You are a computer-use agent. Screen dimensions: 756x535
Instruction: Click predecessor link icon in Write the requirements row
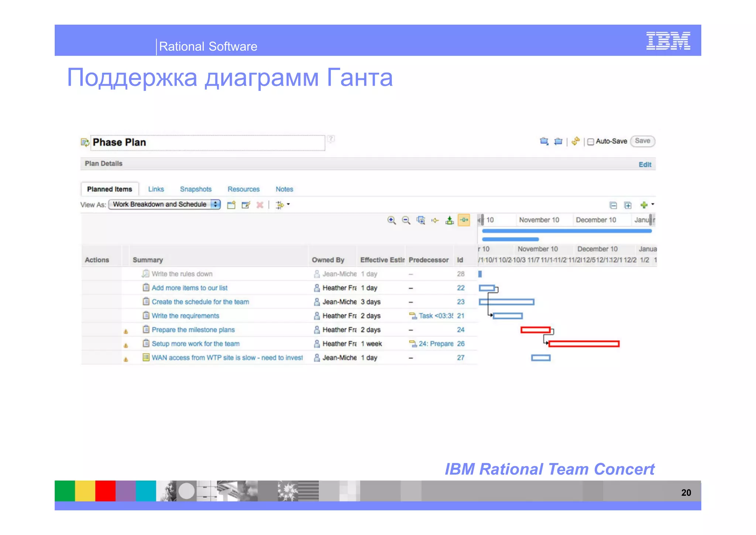click(413, 316)
